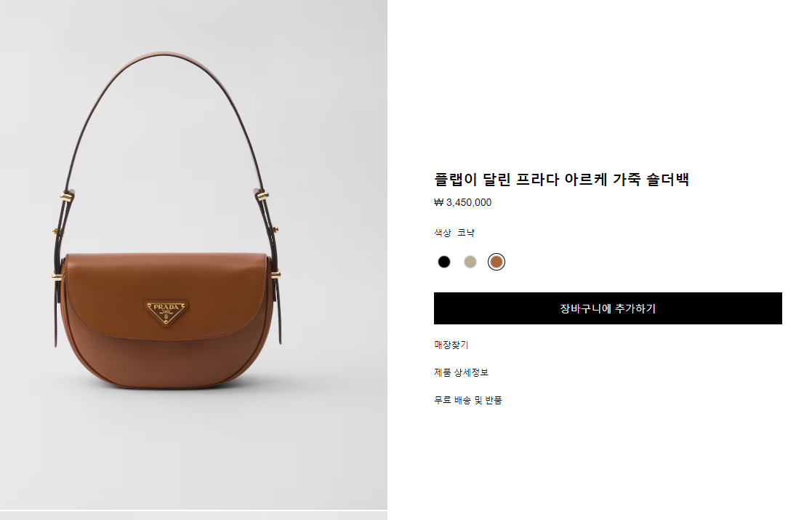The height and width of the screenshot is (520, 812).
Task: Expand the 무료 배송 및 반품 section
Action: click(467, 400)
